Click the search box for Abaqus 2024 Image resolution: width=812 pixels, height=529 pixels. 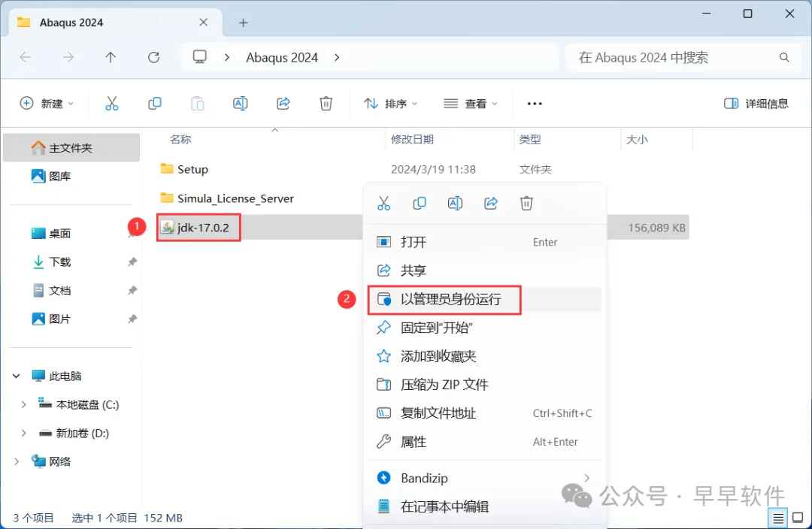(685, 57)
